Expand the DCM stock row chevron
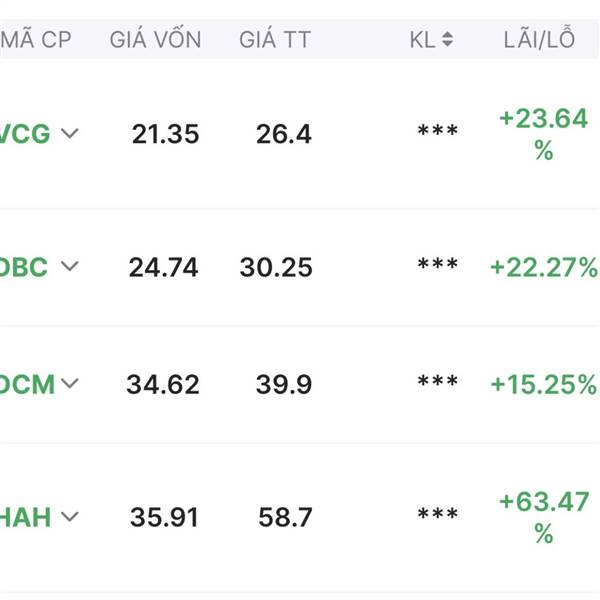This screenshot has width=600, height=600. [70, 383]
